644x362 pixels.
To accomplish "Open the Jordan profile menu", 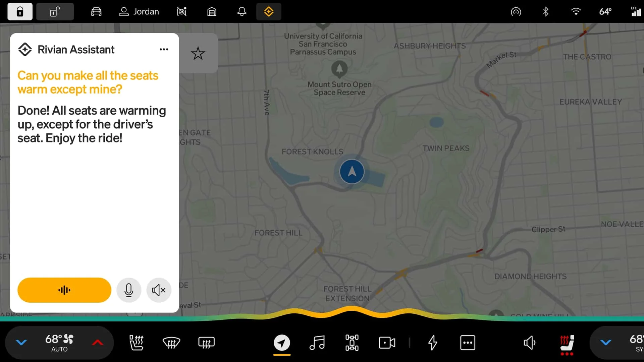I will pos(139,12).
